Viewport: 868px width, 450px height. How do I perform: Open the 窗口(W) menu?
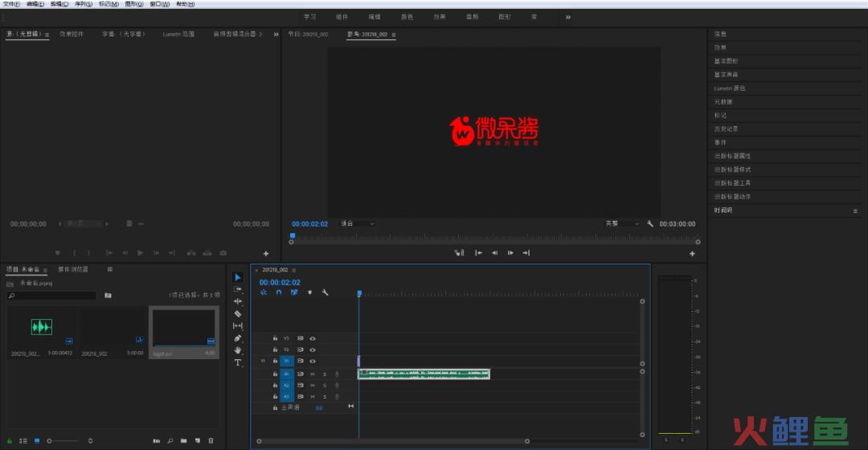[159, 4]
